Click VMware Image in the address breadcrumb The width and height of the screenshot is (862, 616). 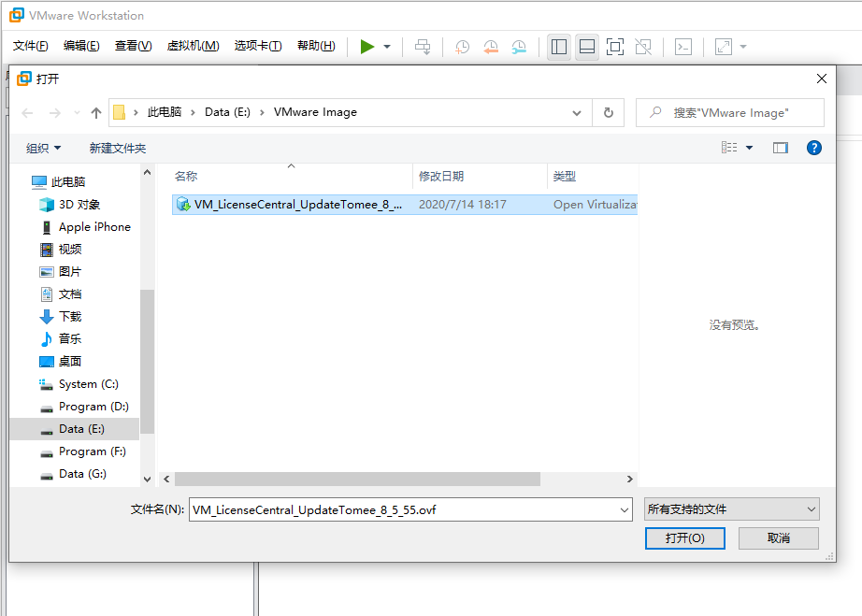pyautogui.click(x=315, y=112)
